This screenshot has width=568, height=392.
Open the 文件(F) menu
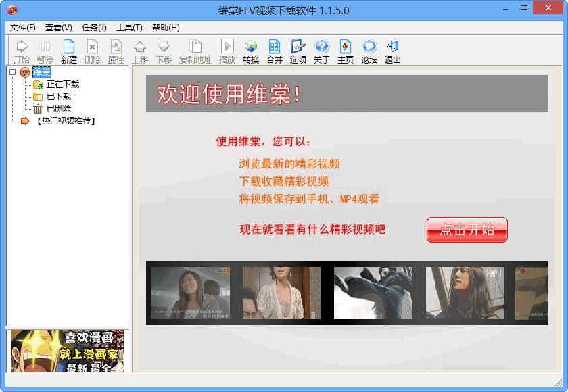pyautogui.click(x=22, y=28)
